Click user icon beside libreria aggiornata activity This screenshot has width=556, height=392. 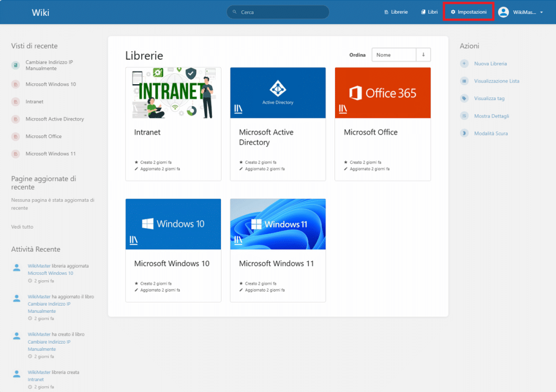point(16,268)
